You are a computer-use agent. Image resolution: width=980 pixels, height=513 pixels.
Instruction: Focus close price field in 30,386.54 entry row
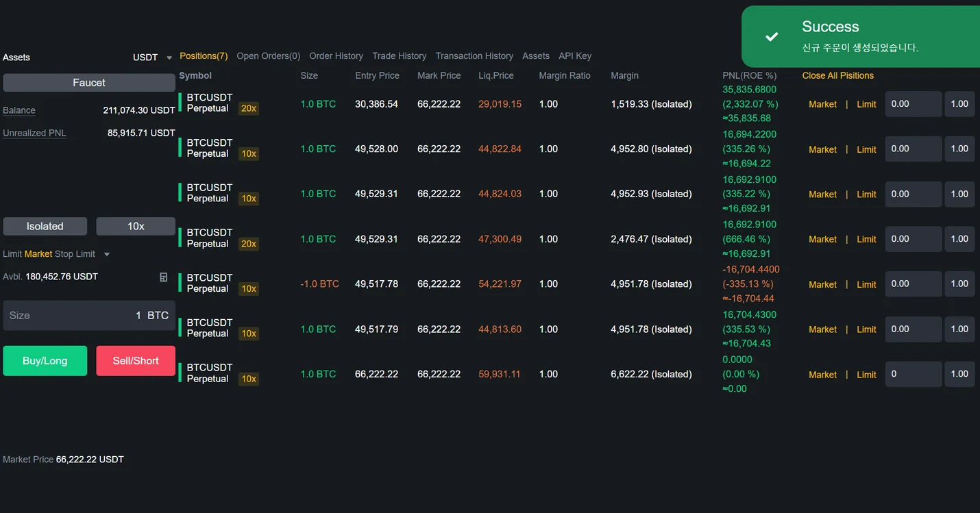(x=914, y=104)
